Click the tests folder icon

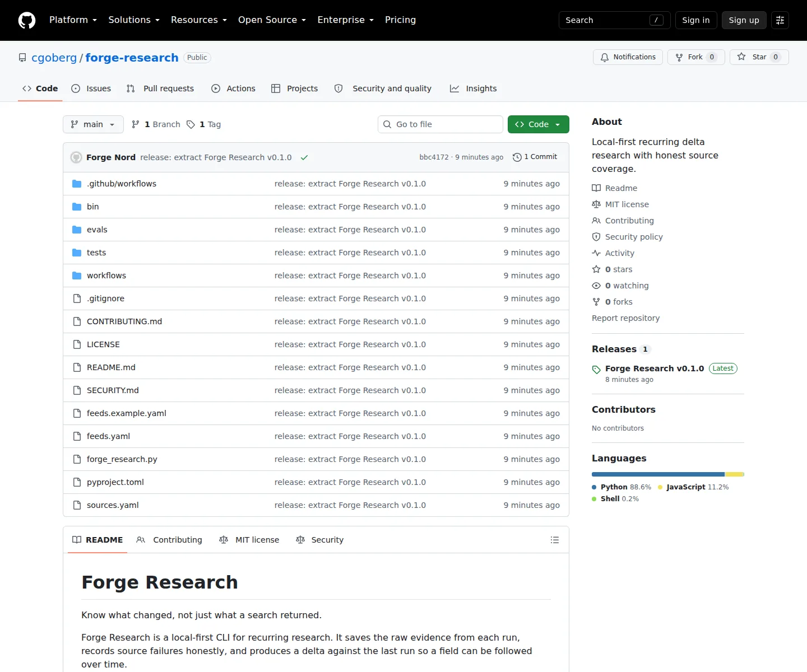(77, 253)
